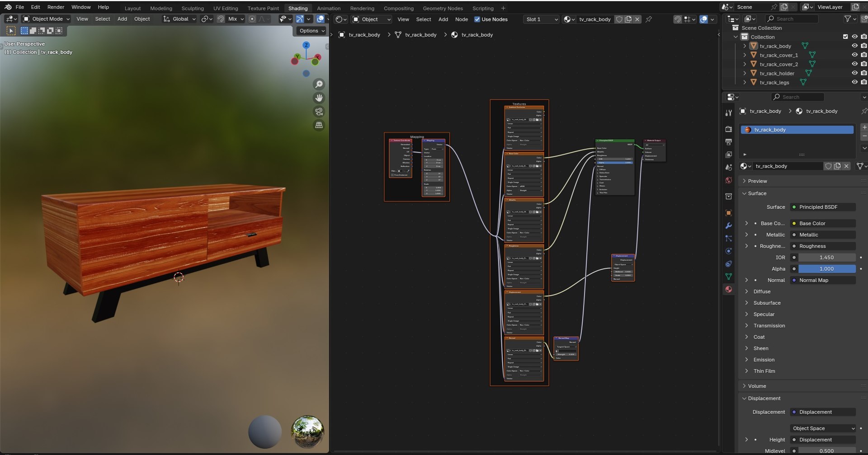Open the Render menu
Screen dimensions: 868x455
[56, 7]
